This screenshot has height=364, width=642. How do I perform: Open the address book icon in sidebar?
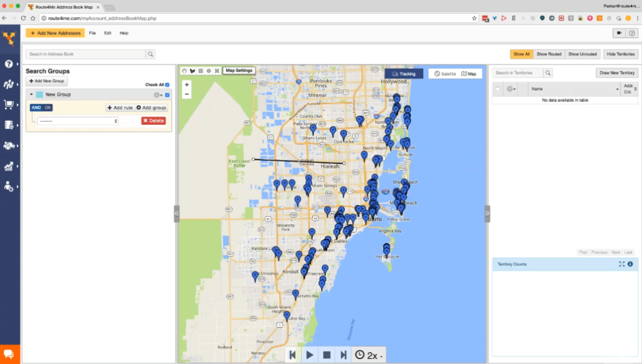coord(9,125)
